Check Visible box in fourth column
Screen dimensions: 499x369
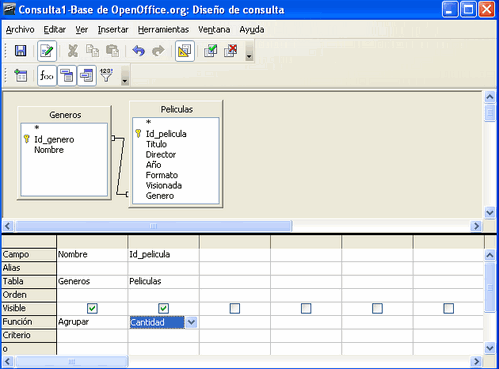click(306, 308)
